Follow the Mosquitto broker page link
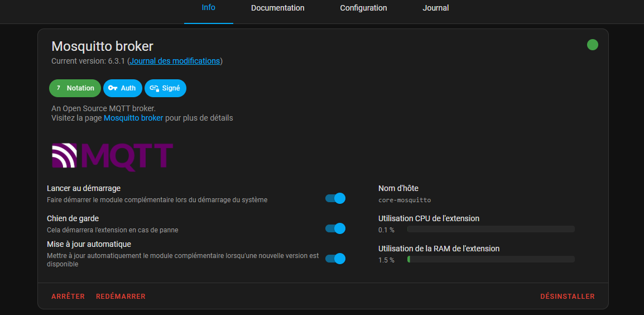The width and height of the screenshot is (644, 315). tap(133, 118)
